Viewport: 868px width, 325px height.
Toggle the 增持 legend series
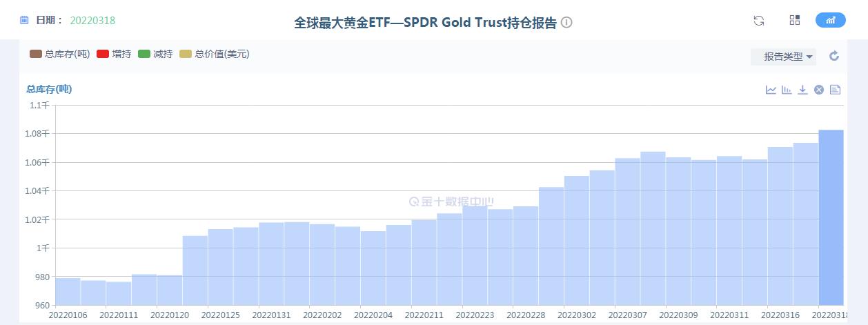[x=114, y=54]
